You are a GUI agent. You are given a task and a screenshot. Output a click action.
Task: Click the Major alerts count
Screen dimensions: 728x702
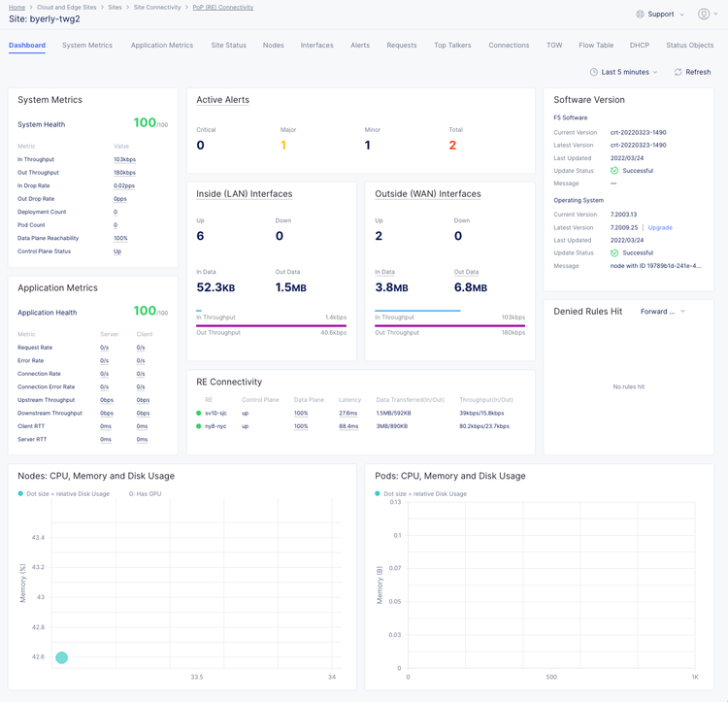(x=283, y=146)
